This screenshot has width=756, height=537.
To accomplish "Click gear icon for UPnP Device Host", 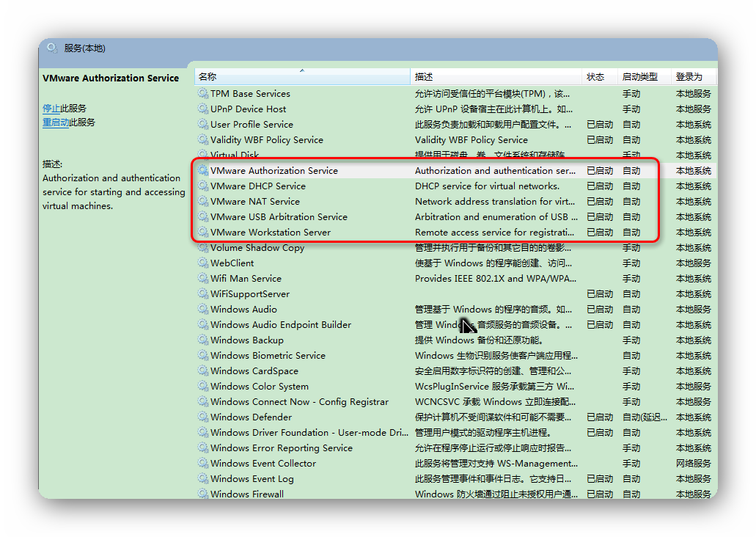I will (x=203, y=109).
